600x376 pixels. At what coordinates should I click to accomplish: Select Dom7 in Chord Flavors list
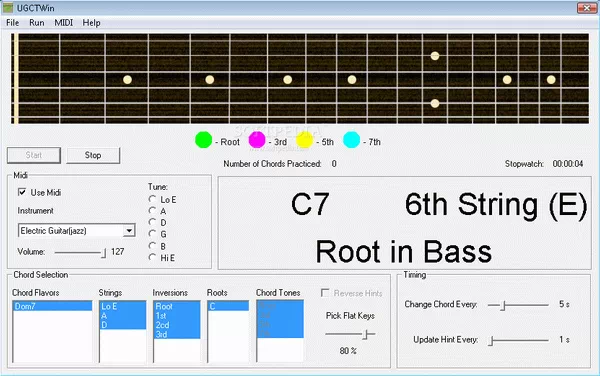[x=52, y=306]
